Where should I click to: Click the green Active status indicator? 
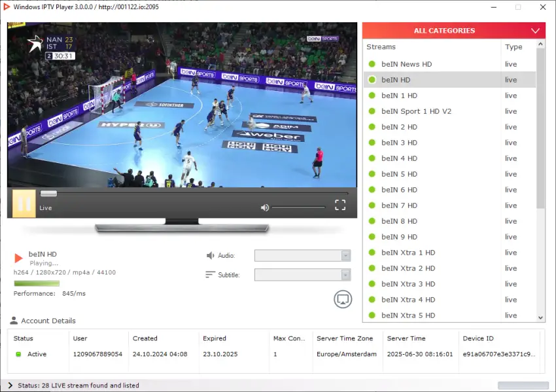pos(18,354)
